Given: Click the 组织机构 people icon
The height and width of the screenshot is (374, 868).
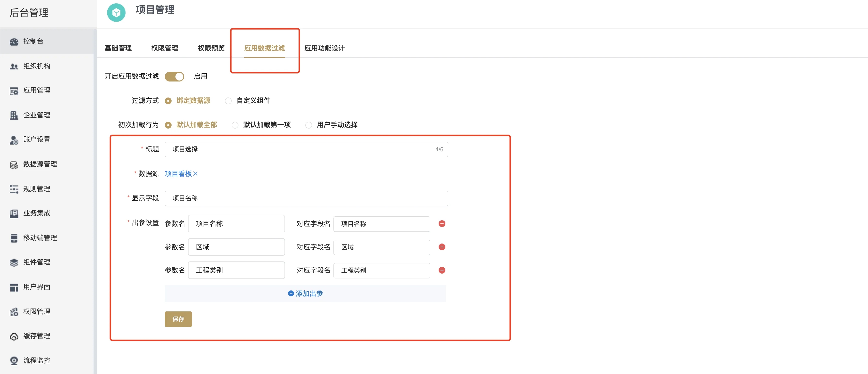Looking at the screenshot, I should [14, 66].
